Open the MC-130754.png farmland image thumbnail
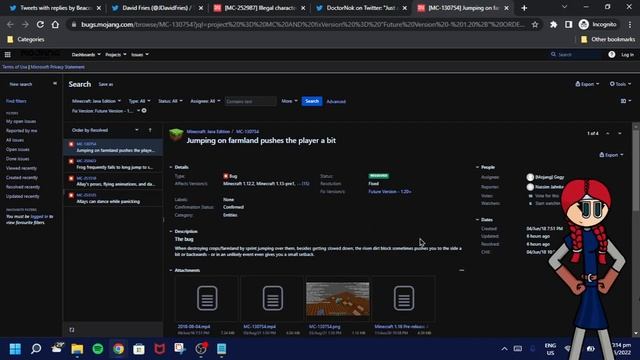Viewport: 640px width, 360px height. tap(338, 299)
